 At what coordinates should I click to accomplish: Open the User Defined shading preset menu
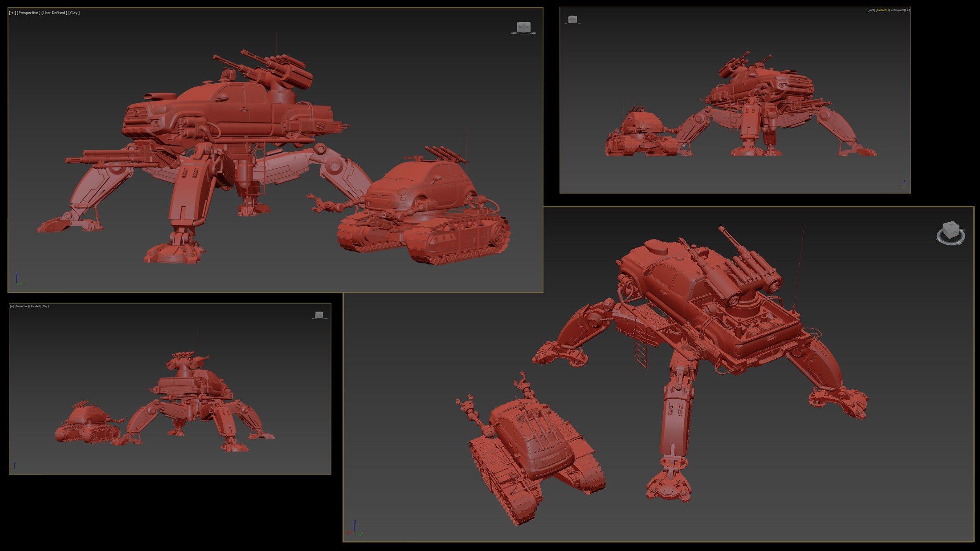pos(54,13)
